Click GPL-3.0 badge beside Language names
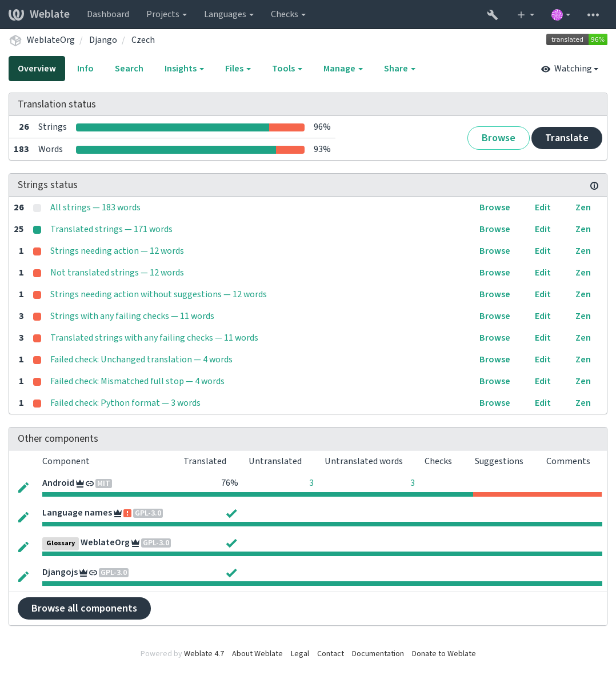 tap(148, 513)
